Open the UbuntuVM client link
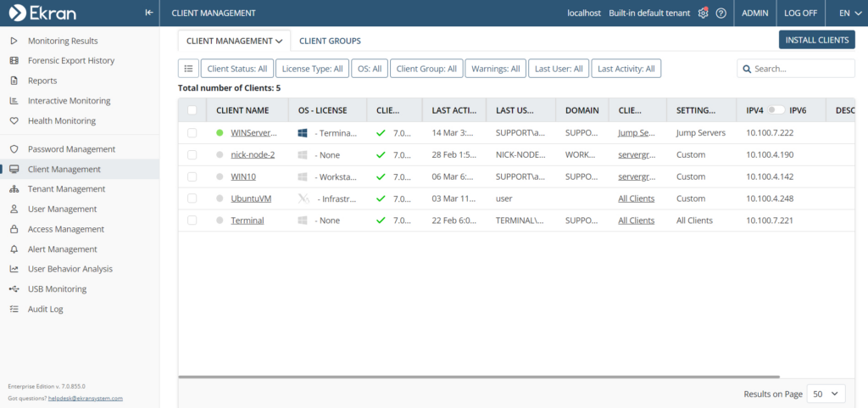The image size is (868, 408). pos(249,198)
